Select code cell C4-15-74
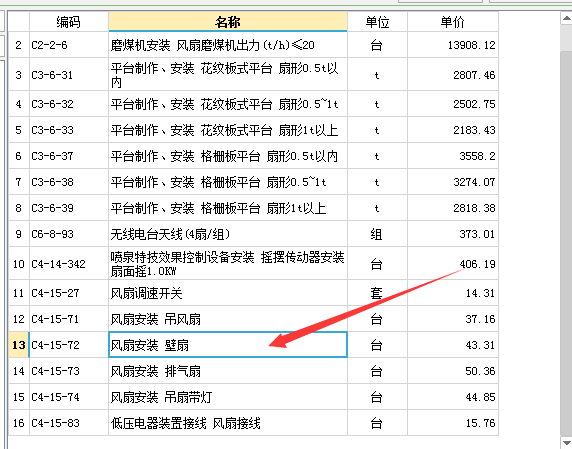The height and width of the screenshot is (449, 572). (x=69, y=396)
